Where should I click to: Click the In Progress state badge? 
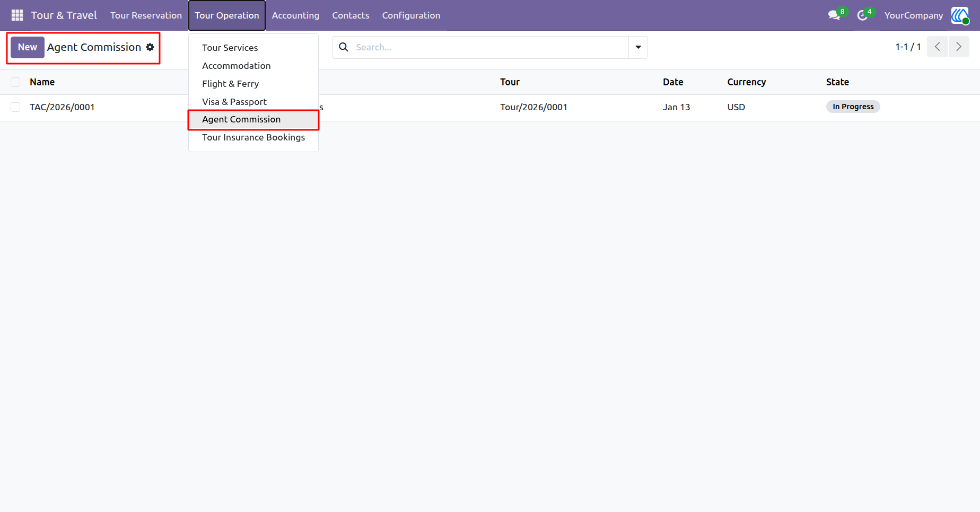pos(853,107)
